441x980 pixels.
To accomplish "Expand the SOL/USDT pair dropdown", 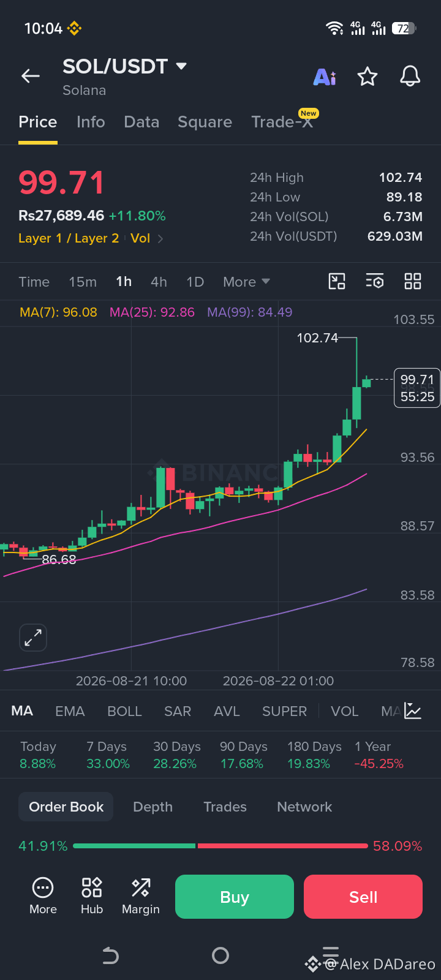I will coord(181,66).
